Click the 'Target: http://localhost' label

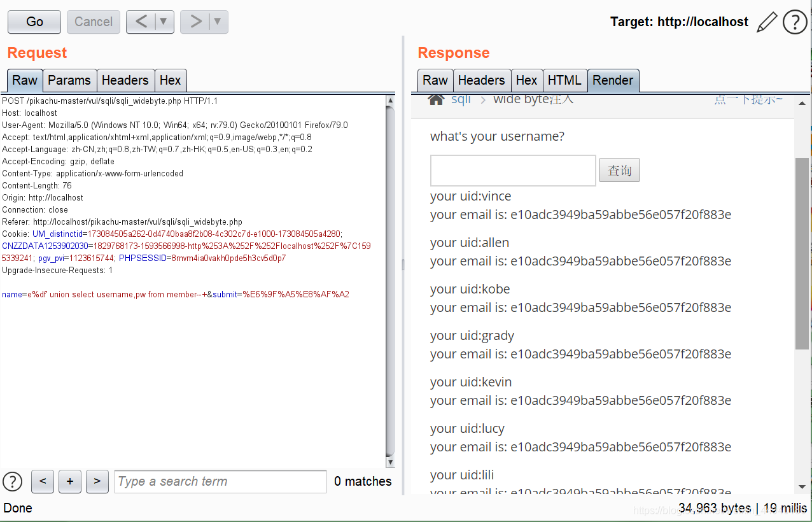click(x=679, y=22)
